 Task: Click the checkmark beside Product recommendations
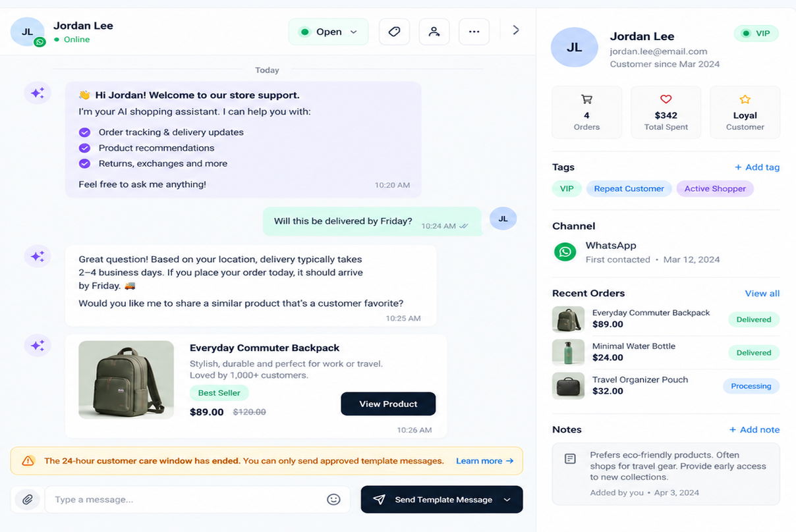point(84,147)
